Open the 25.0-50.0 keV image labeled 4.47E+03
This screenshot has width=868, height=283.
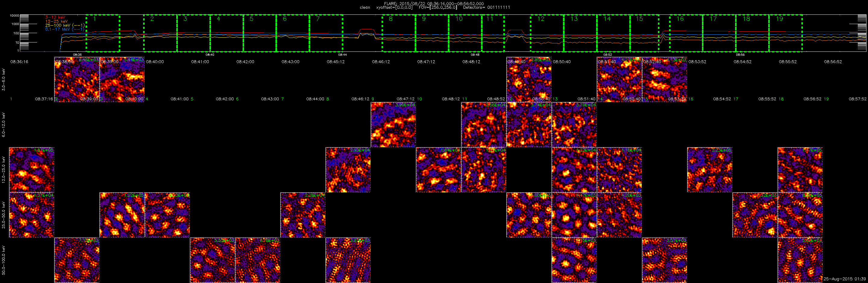(574, 215)
